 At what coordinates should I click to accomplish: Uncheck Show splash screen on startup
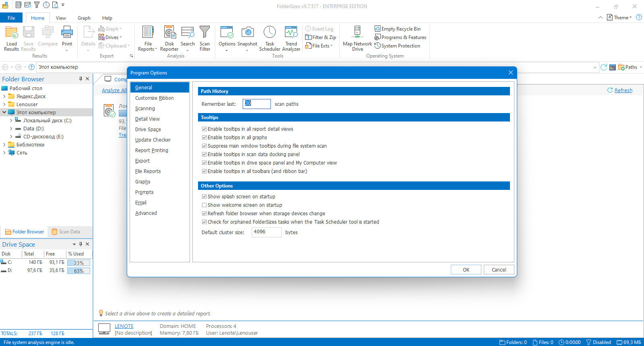pyautogui.click(x=204, y=197)
